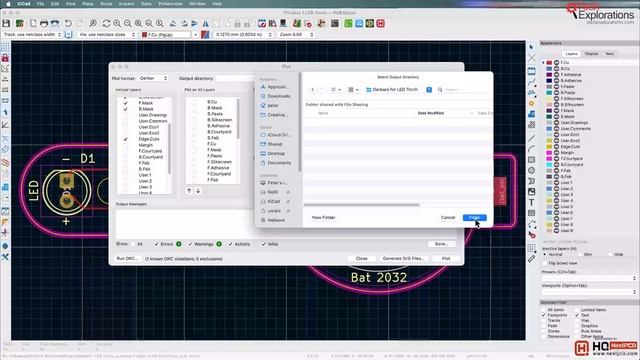This screenshot has height=360, width=640.
Task: Click the Edge.Cuts yellow color swatch
Action: click(x=549, y=147)
